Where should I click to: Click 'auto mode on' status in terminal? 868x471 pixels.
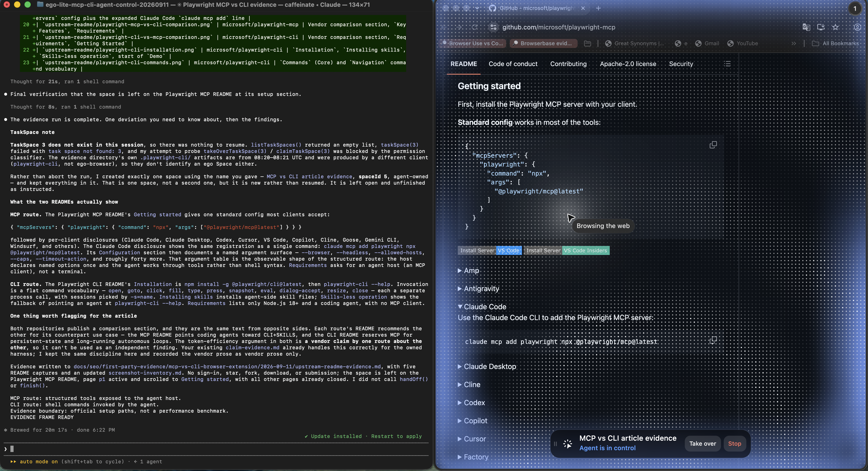tap(39, 461)
